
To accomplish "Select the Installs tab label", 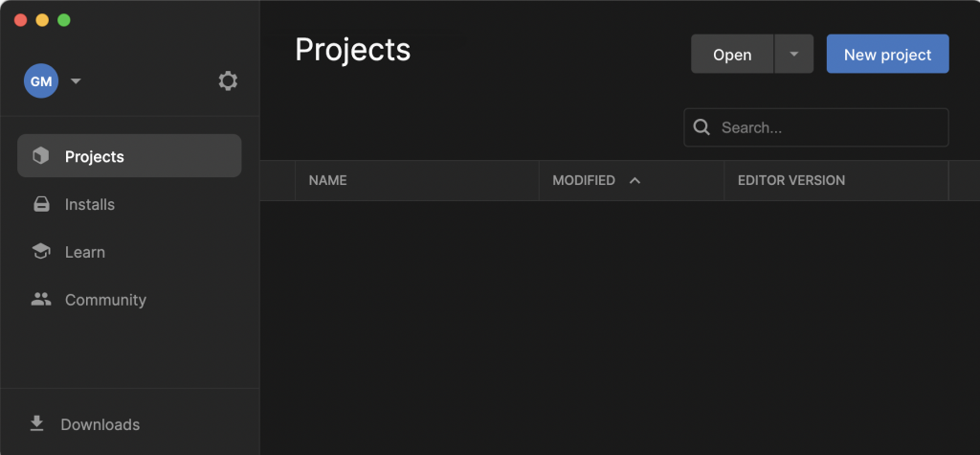I will pyautogui.click(x=90, y=204).
